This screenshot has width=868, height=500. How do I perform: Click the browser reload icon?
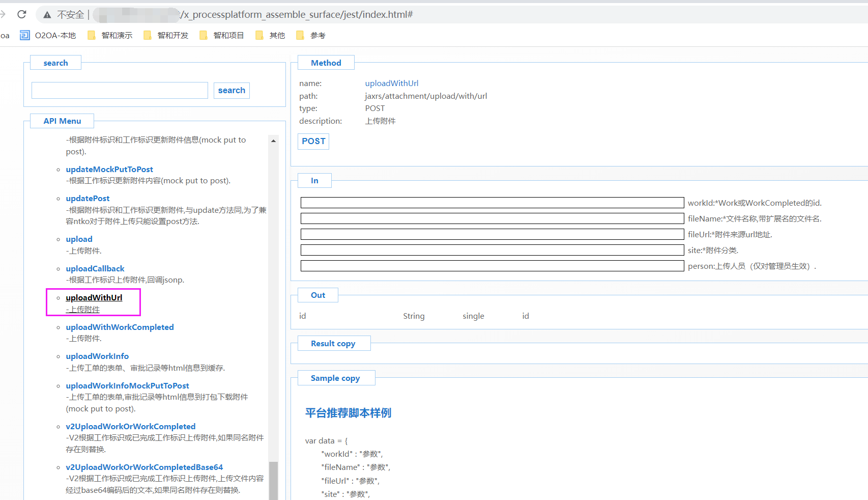point(22,14)
